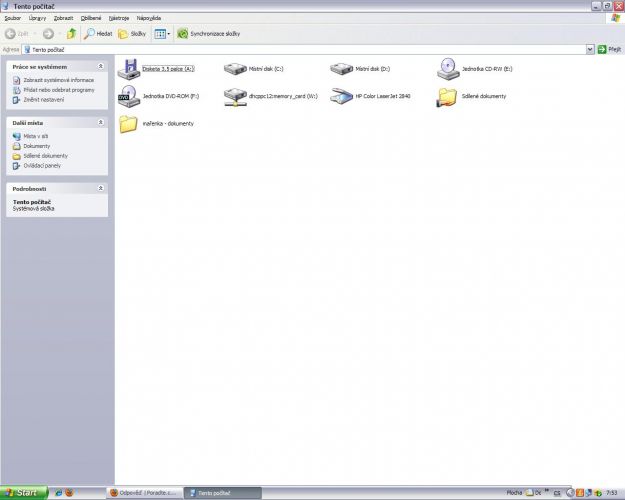Click Tento počítač taskbar button
This screenshot has width=625, height=500.
coord(222,493)
